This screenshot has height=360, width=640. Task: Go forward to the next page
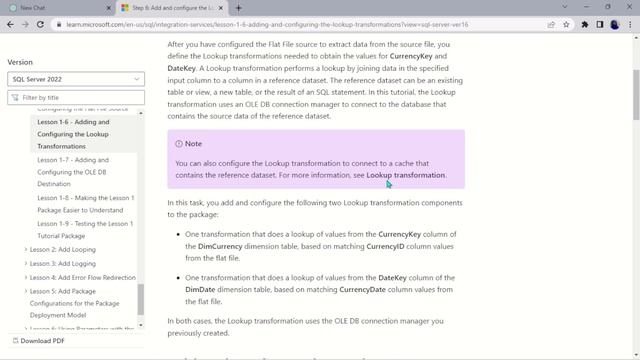(x=25, y=24)
